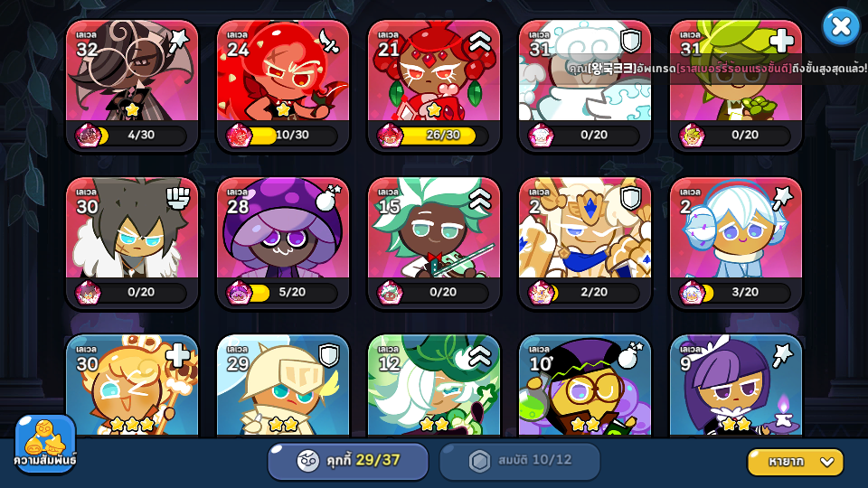Click the double chevron icon on mint violin cookie
This screenshot has width=868, height=488.
pos(480,199)
